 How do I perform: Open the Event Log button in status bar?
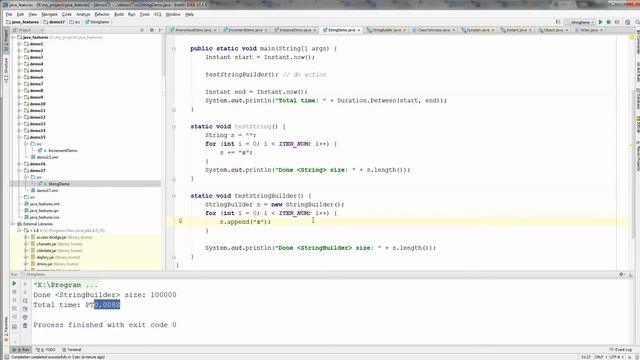(620, 350)
